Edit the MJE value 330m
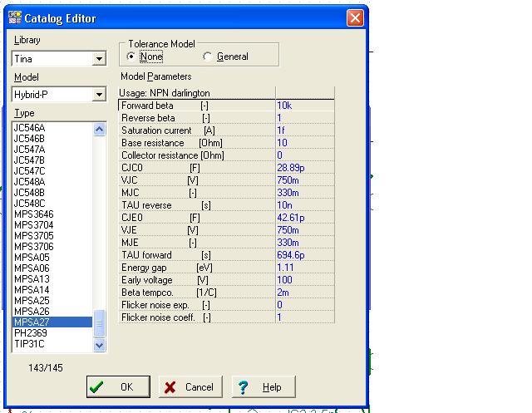This screenshot has width=532, height=413. click(x=305, y=243)
